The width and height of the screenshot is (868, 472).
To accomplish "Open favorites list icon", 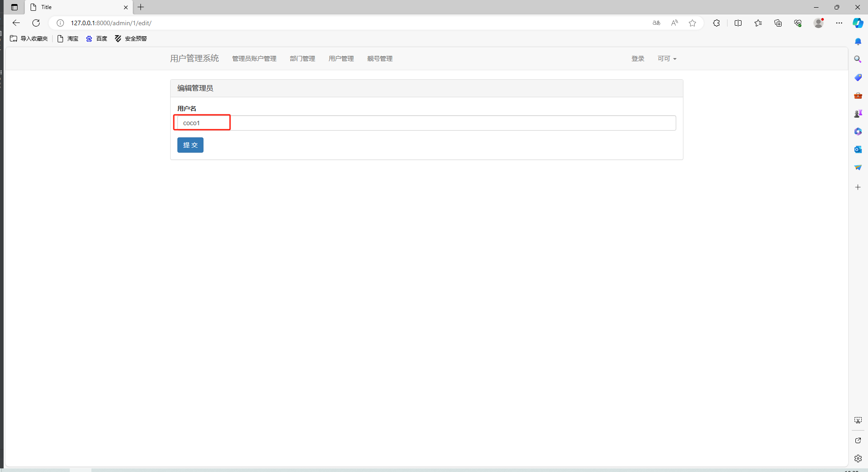I will tap(758, 23).
